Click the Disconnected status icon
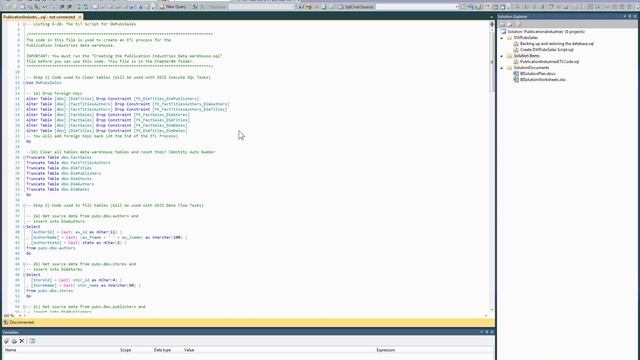640x360 pixels. pos(6,322)
